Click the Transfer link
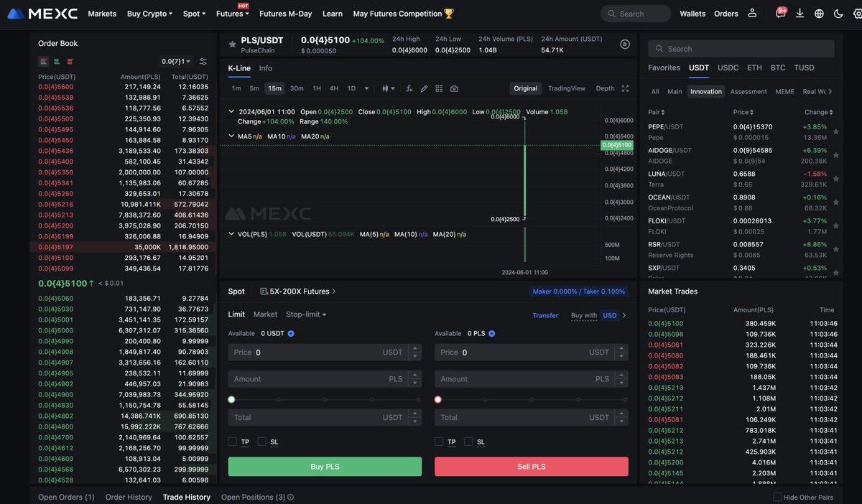This screenshot has width=862, height=504. coord(545,315)
